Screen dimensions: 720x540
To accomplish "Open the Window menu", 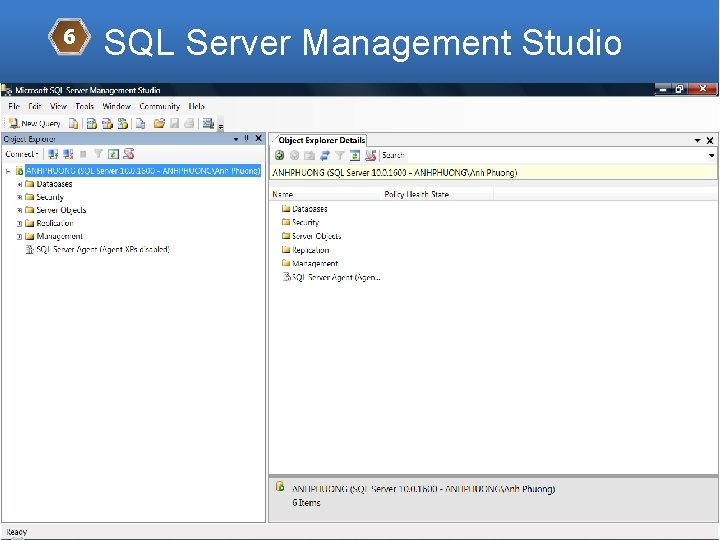I will tap(117, 106).
